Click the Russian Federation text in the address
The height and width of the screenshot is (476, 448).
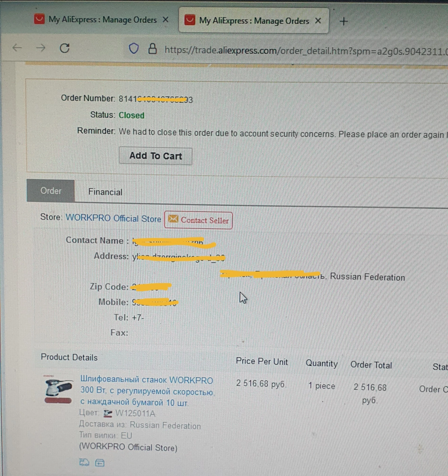pos(367,277)
